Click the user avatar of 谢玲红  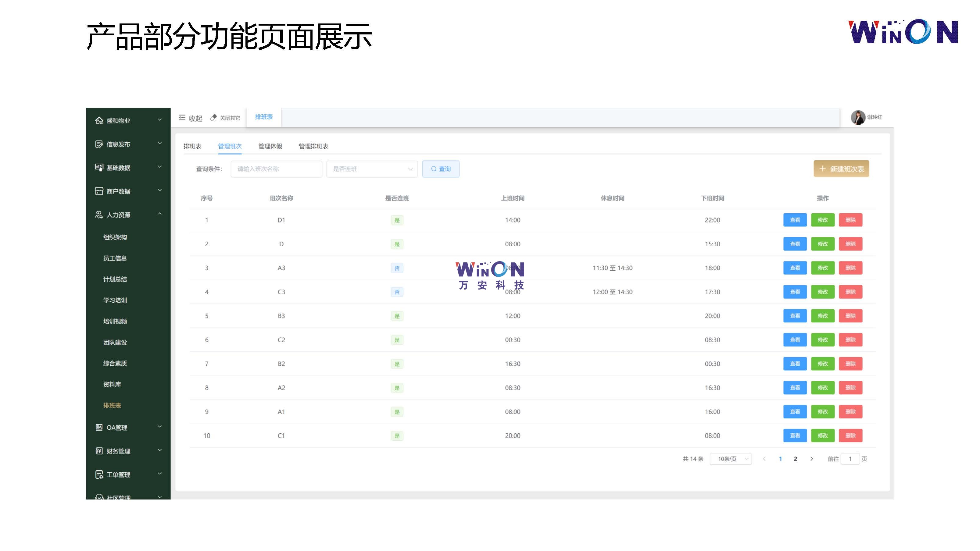pos(858,118)
